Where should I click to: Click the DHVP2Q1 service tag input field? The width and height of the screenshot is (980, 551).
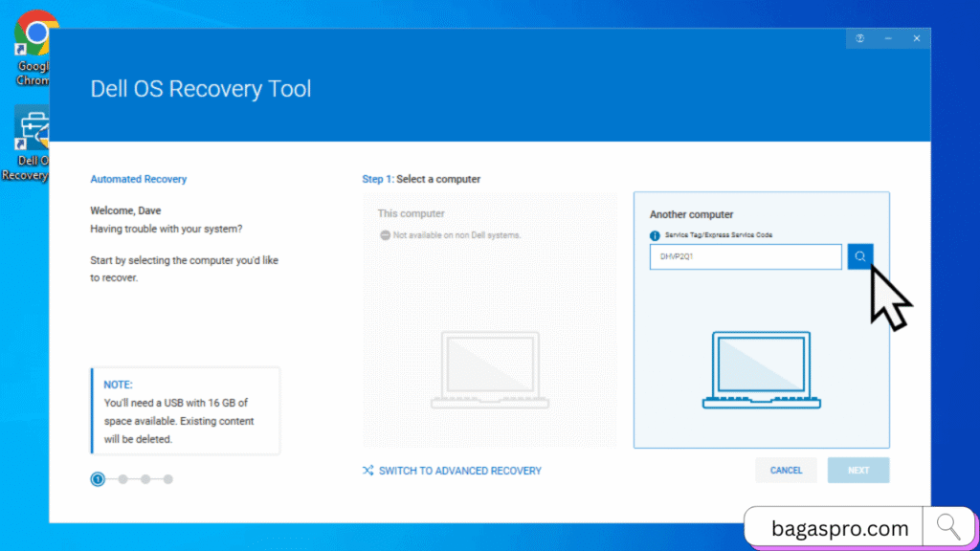point(745,256)
